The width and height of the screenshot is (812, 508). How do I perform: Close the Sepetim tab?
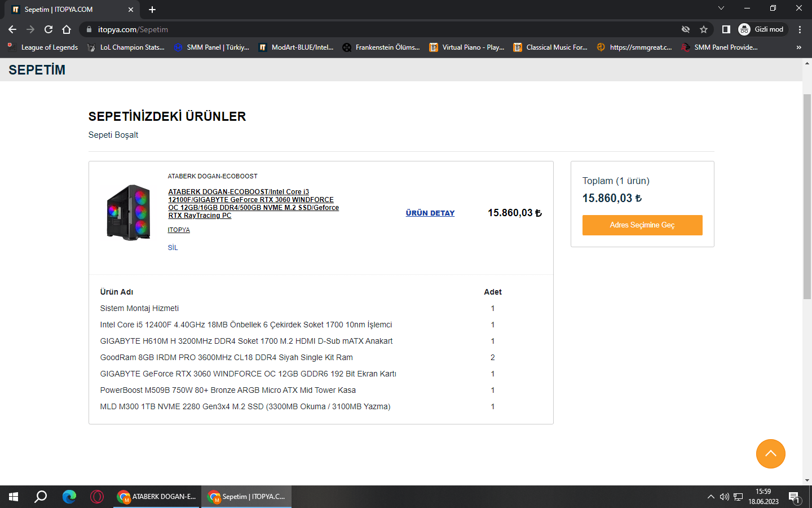131,10
